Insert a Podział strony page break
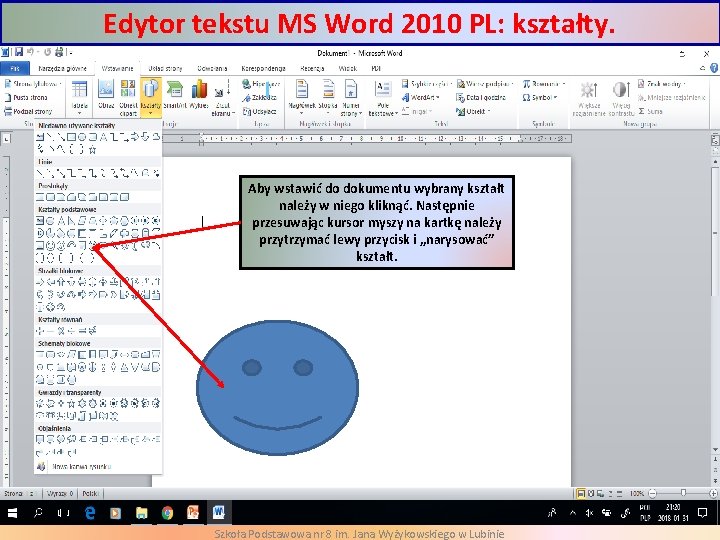The image size is (720, 540). [x=28, y=111]
